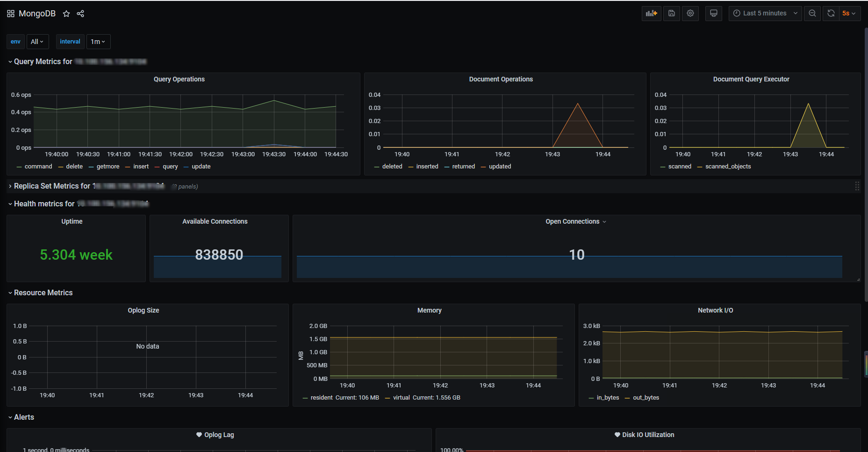Star the MongoDB dashboard

[66, 14]
